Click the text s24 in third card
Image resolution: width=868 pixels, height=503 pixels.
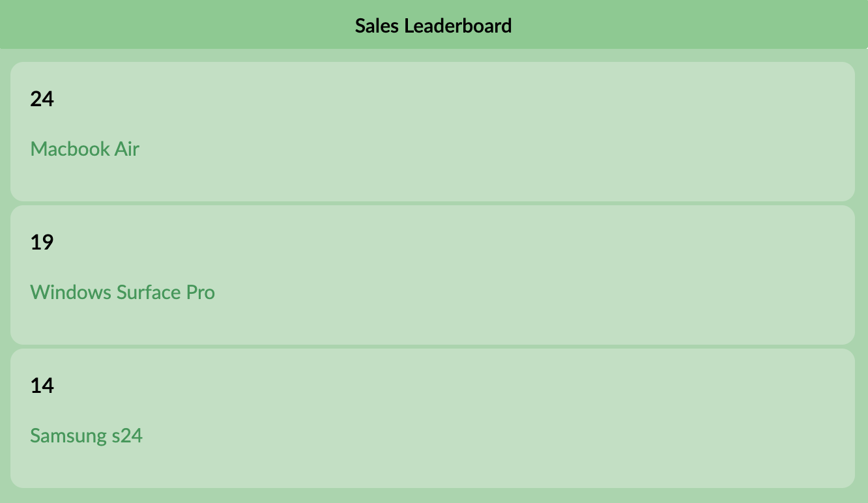[126, 435]
